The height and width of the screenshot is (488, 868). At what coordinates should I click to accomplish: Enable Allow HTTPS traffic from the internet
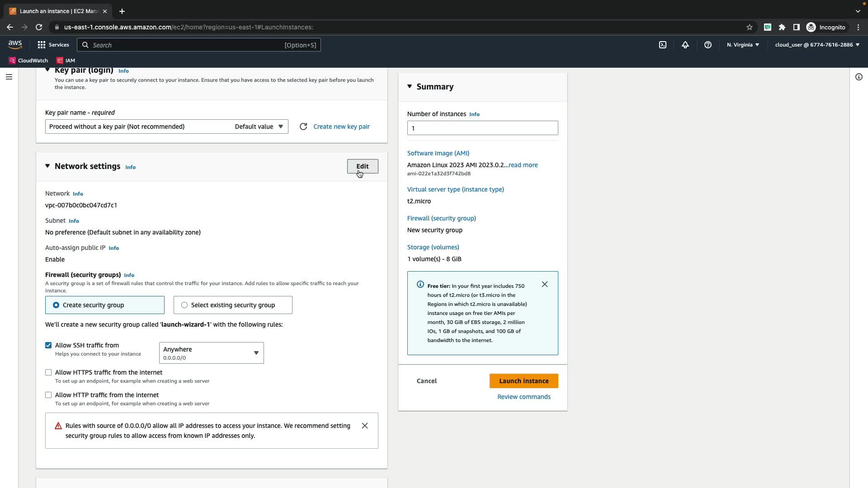pos(48,372)
